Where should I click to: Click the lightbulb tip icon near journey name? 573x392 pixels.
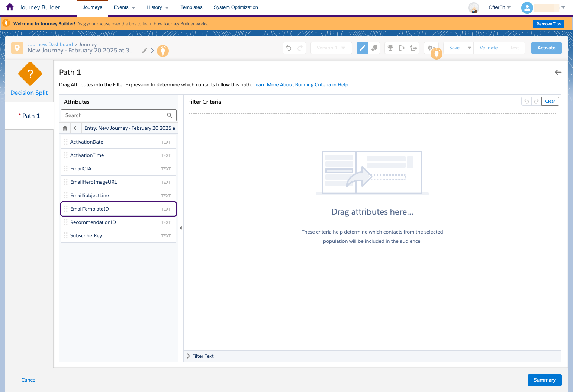click(163, 51)
